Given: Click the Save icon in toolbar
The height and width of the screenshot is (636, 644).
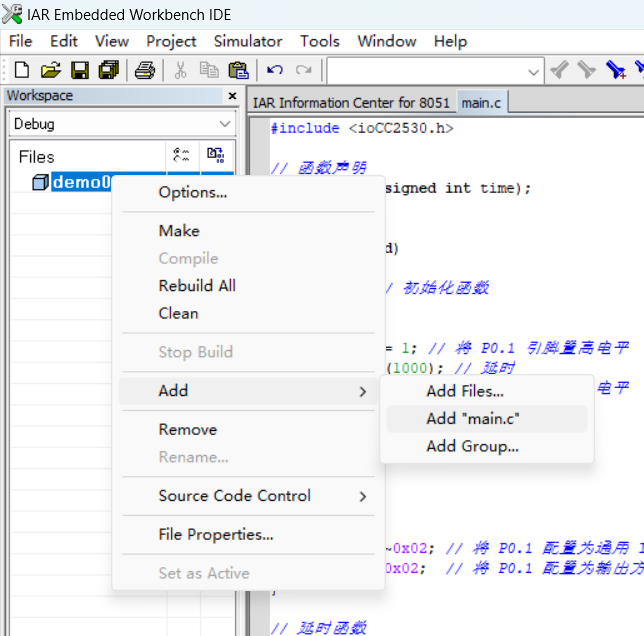Looking at the screenshot, I should (80, 70).
